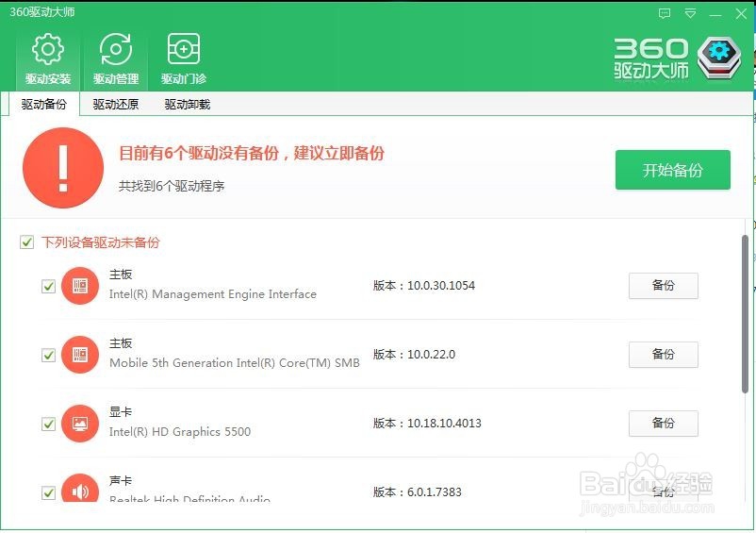This screenshot has height=533, width=756.
Task: Uncheck Intel HD Graphics 5500 checkbox
Action: pyautogui.click(x=48, y=425)
